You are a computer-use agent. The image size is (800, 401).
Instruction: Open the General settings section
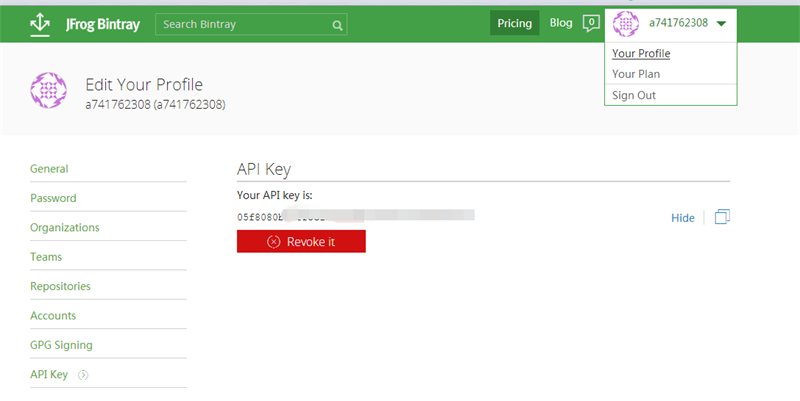coord(49,169)
